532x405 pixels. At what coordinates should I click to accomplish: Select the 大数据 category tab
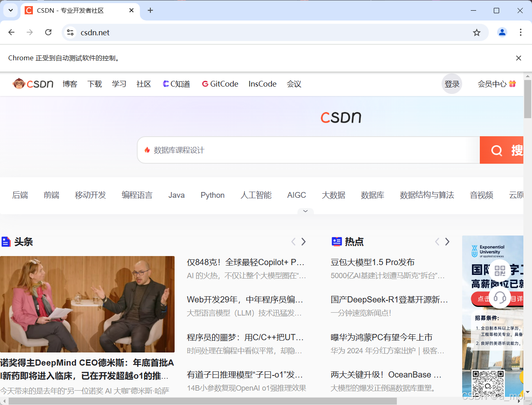coord(334,195)
